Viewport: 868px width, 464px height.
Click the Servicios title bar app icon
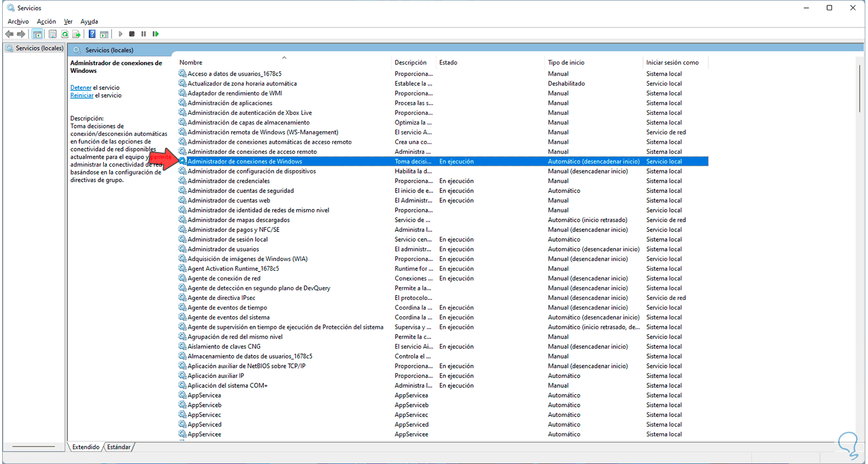[10, 8]
